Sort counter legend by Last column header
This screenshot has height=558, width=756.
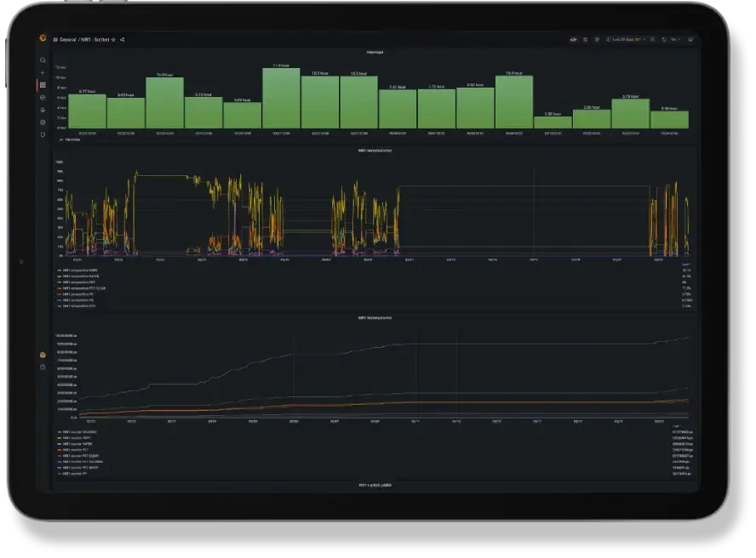pos(677,426)
